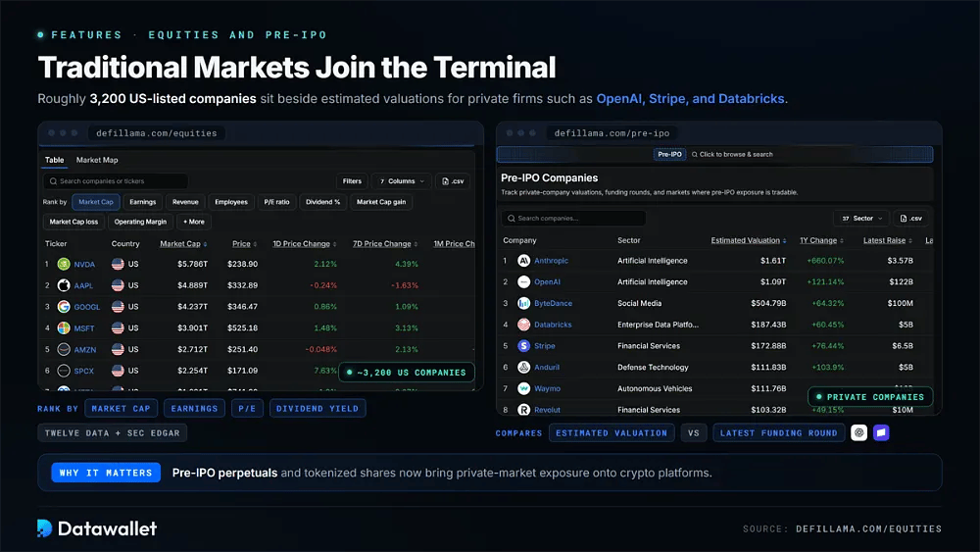
Task: Select the Employees rank-by chip
Action: pyautogui.click(x=230, y=202)
